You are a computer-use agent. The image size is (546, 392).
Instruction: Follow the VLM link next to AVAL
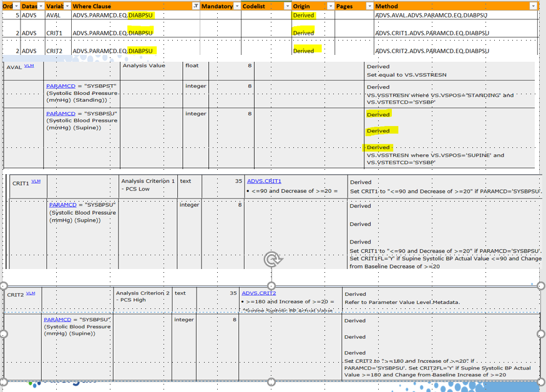pos(29,66)
